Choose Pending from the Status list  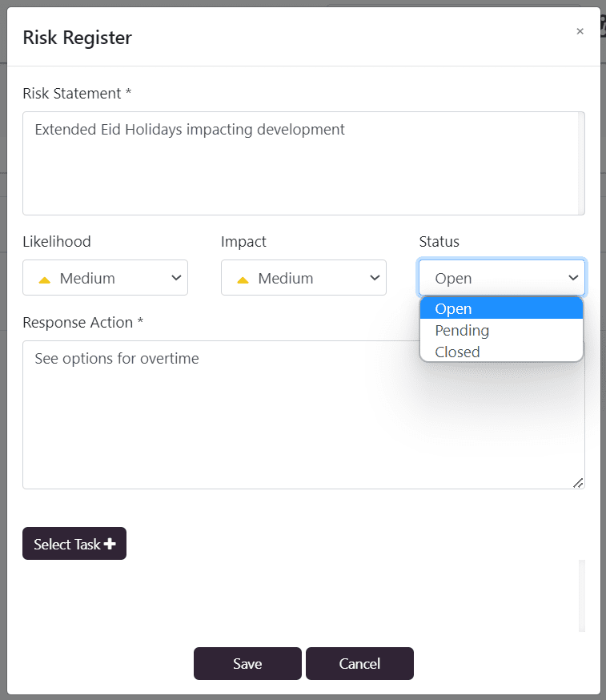(502, 330)
